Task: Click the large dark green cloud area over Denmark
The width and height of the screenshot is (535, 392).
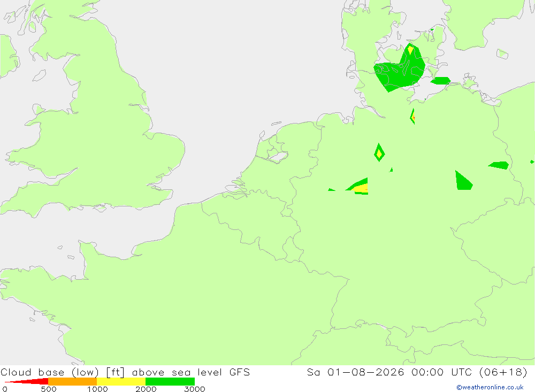Action: pos(399,73)
